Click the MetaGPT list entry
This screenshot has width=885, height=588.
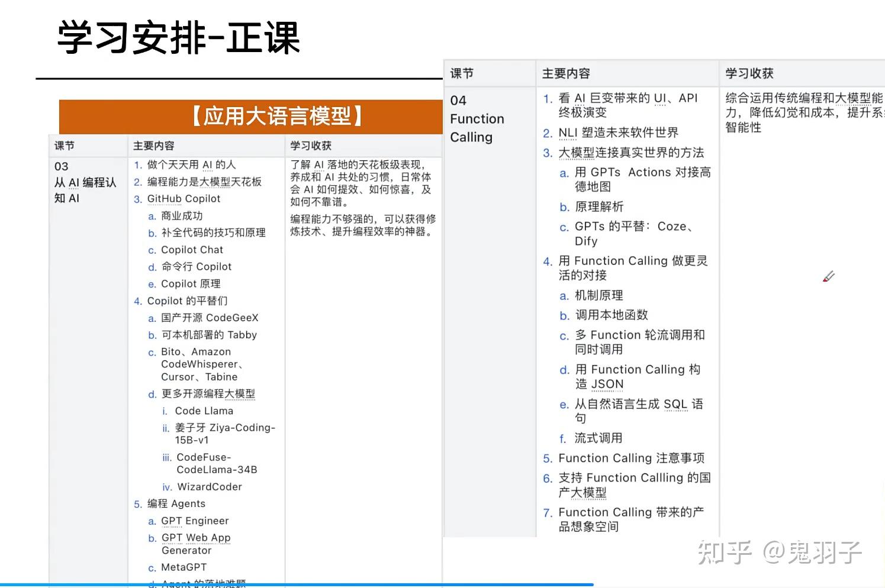pos(185,567)
